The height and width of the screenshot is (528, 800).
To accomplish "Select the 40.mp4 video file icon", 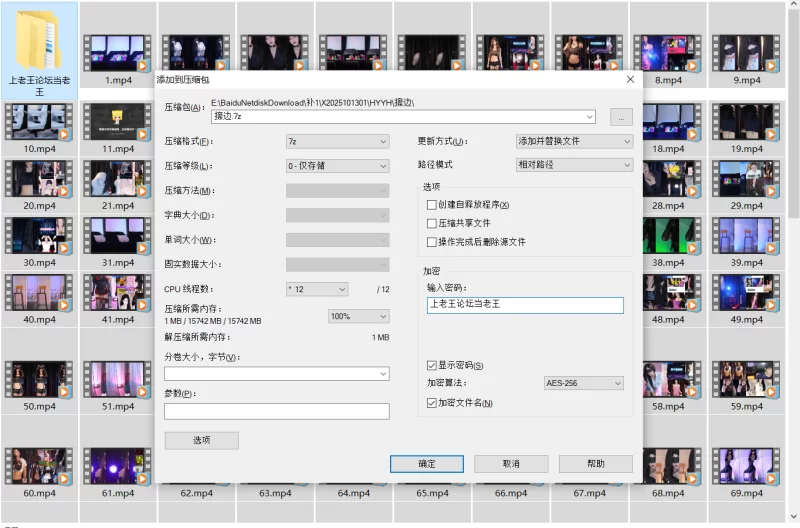I will [39, 292].
